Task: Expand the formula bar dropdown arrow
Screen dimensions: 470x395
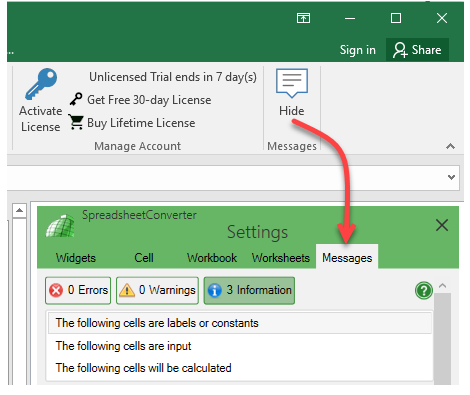Action: (x=451, y=177)
